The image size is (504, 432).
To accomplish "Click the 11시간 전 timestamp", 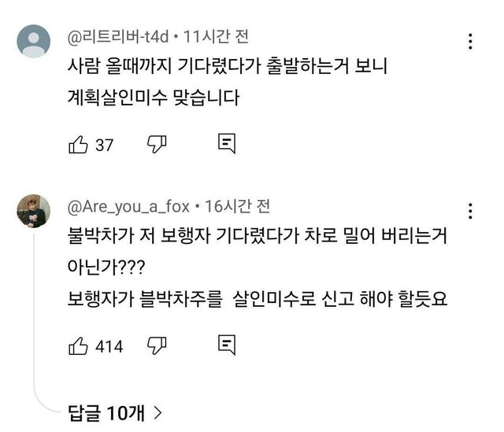I will coord(215,35).
